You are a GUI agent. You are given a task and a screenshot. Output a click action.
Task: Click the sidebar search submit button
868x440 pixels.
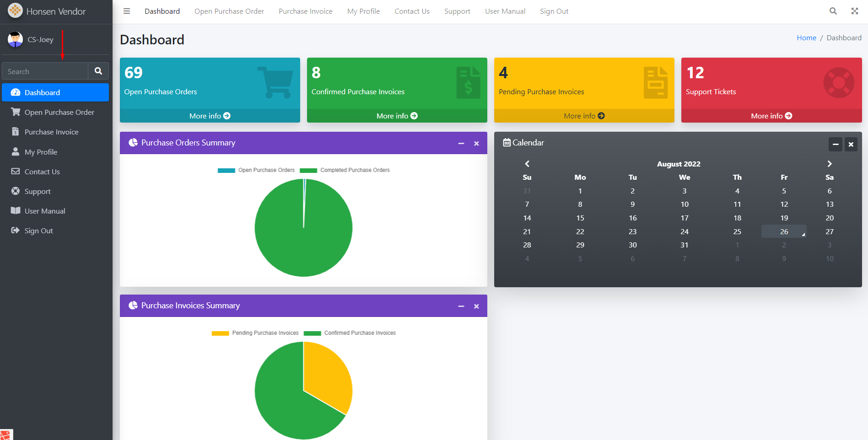coord(98,71)
